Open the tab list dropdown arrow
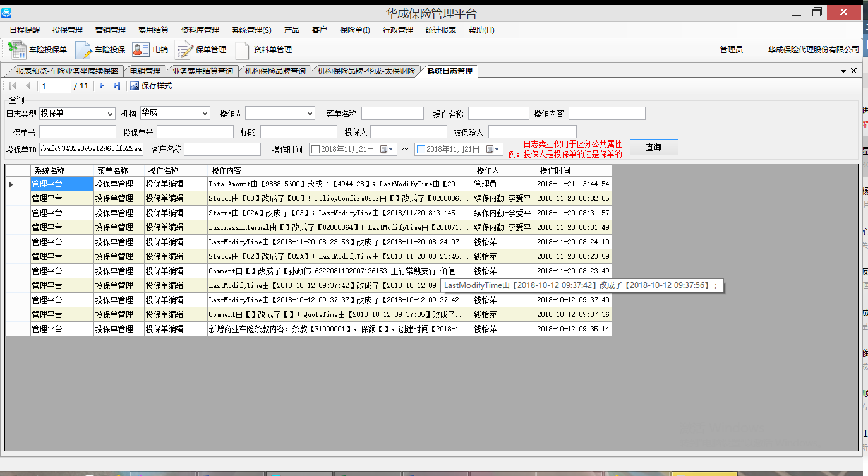 pos(843,71)
